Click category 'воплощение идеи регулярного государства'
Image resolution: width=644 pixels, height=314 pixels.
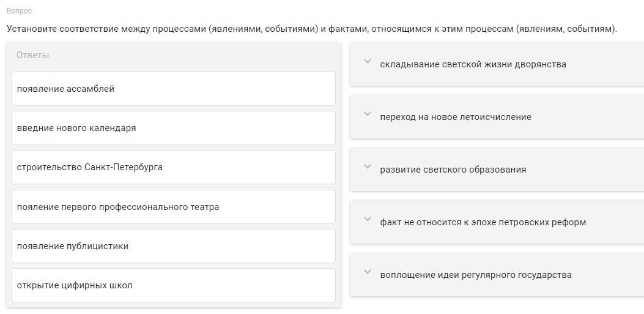pos(476,275)
